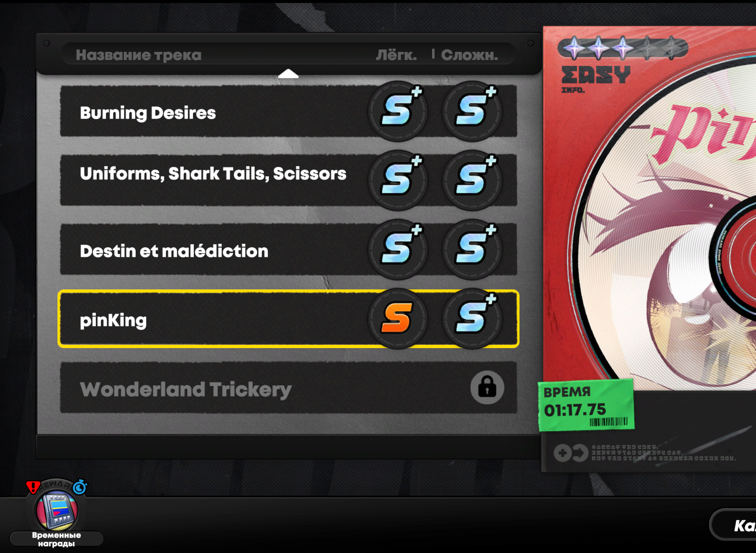Click the star difficulty rating bar

(623, 48)
